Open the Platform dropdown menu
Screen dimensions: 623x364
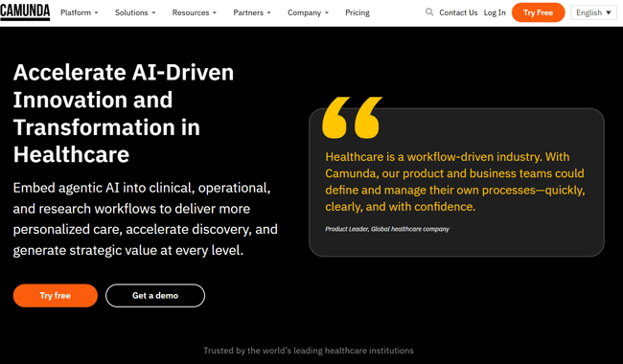click(79, 12)
